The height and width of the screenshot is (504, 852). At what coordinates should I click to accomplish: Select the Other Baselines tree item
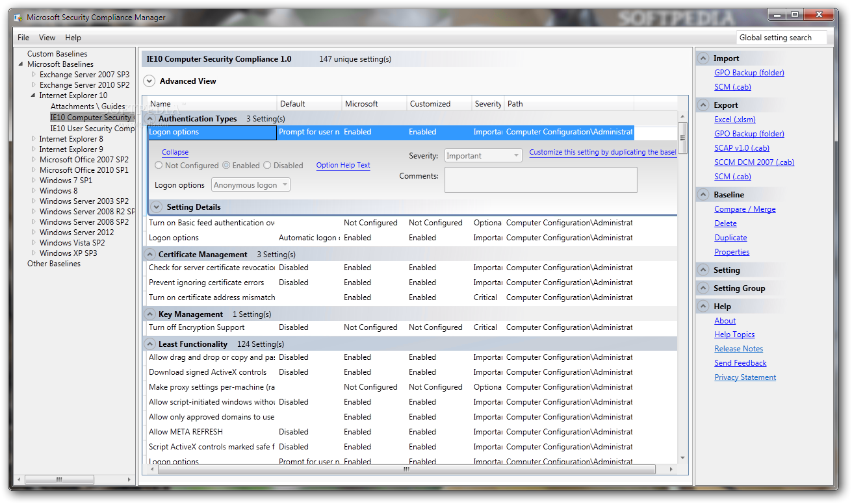point(54,264)
